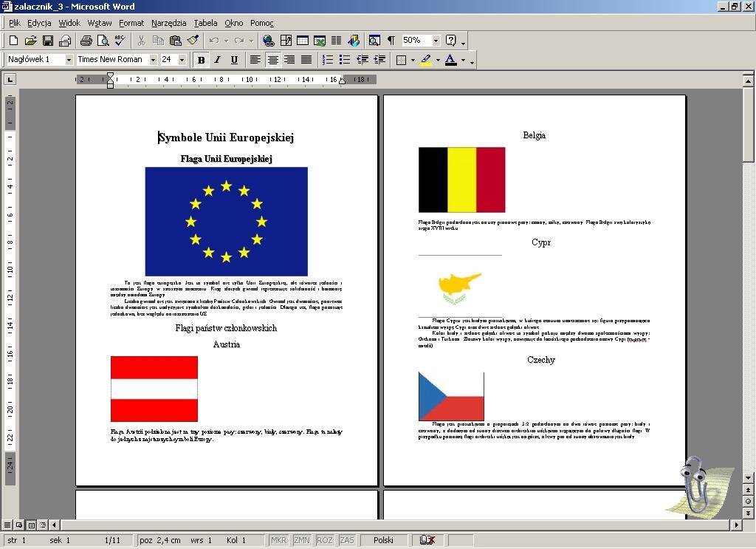Toggle Underline formatting
Viewport: 756px width, 549px height.
coord(234,60)
